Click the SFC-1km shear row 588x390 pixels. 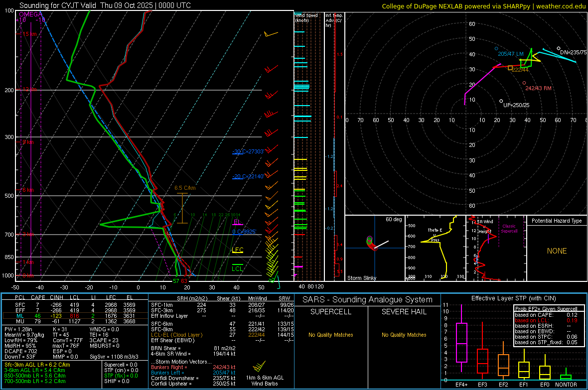(222, 305)
